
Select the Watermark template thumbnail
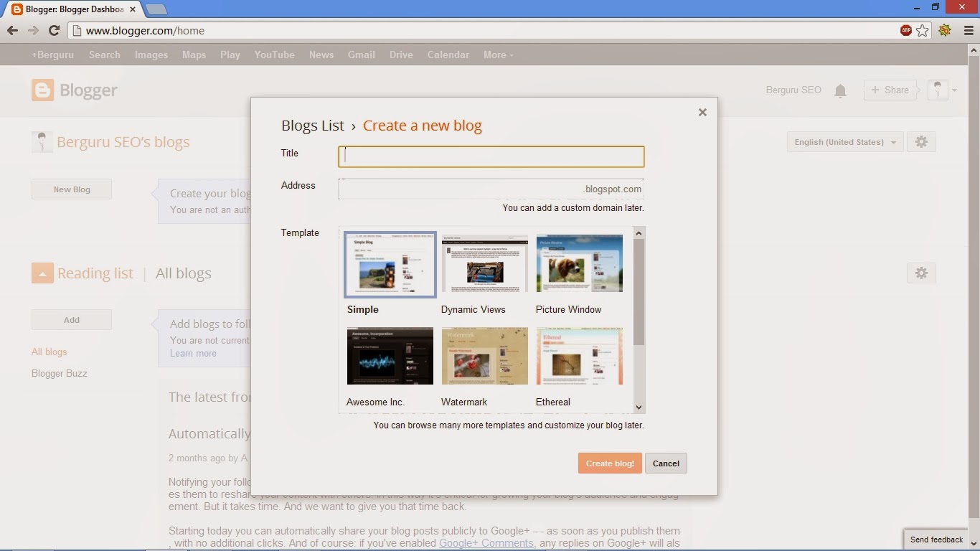(485, 356)
